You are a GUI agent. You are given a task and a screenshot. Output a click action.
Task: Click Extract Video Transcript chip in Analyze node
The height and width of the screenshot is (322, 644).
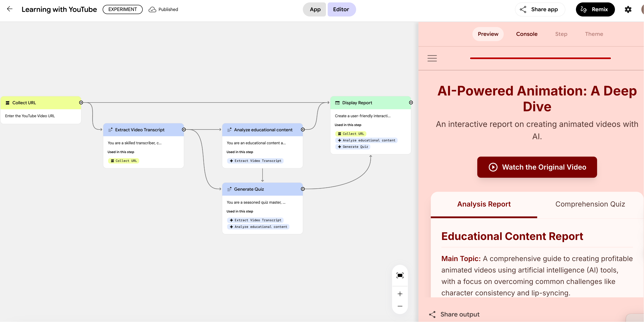click(x=255, y=161)
